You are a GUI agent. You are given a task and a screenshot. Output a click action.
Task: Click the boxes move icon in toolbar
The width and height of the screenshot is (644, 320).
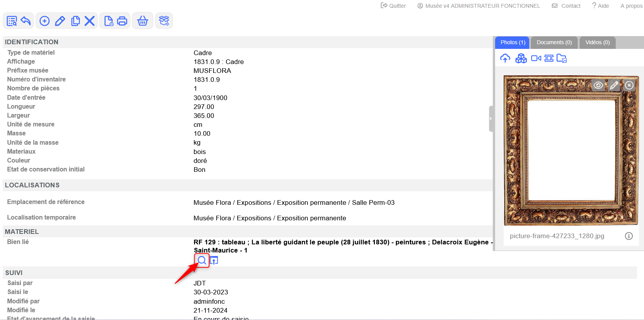click(164, 21)
